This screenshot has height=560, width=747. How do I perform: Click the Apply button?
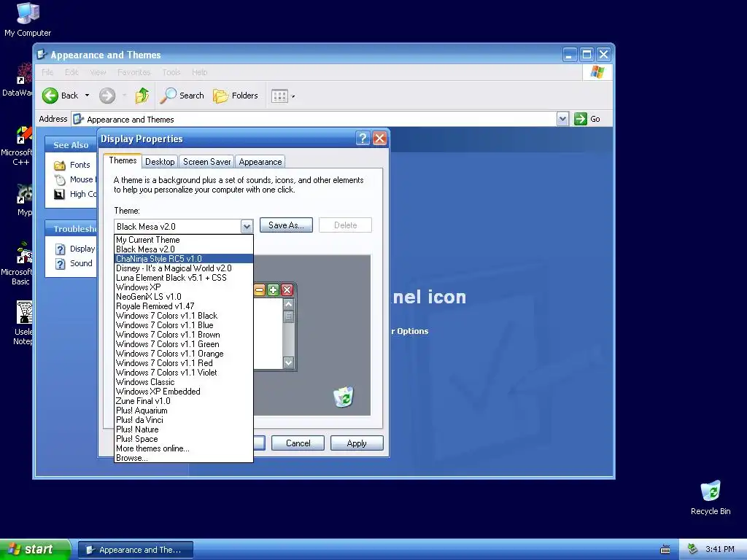357,443
